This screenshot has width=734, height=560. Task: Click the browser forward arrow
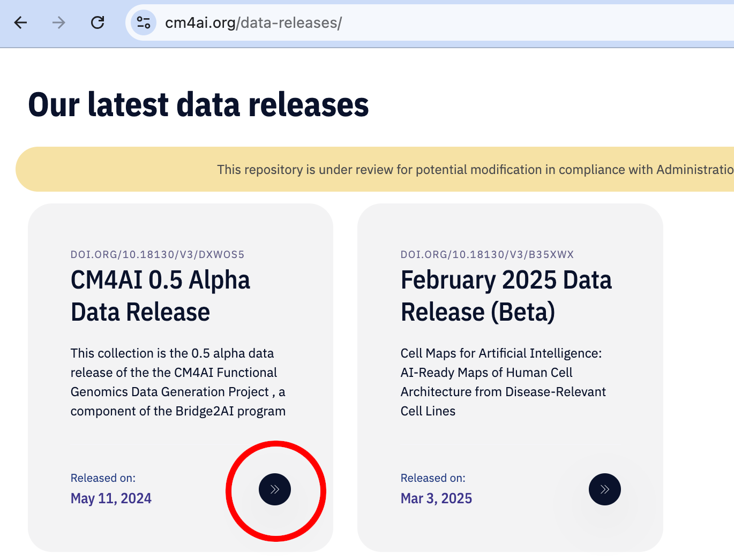pyautogui.click(x=59, y=22)
